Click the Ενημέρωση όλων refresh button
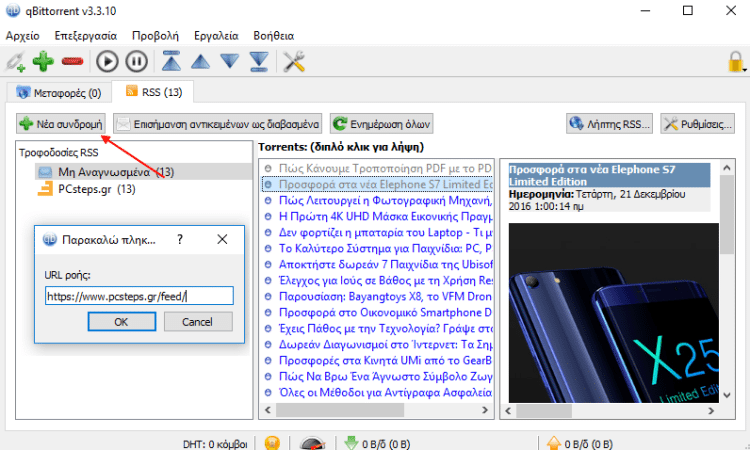 382,124
